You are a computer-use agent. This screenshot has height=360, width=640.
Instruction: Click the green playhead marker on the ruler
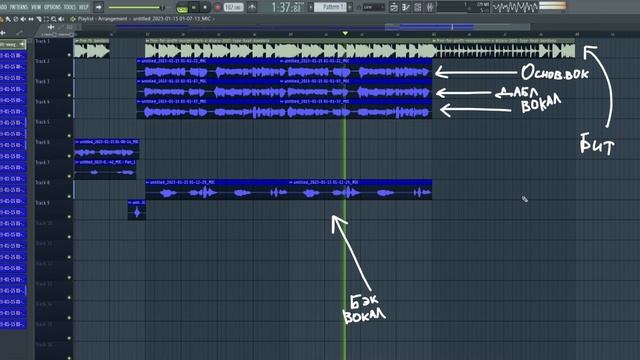point(345,33)
